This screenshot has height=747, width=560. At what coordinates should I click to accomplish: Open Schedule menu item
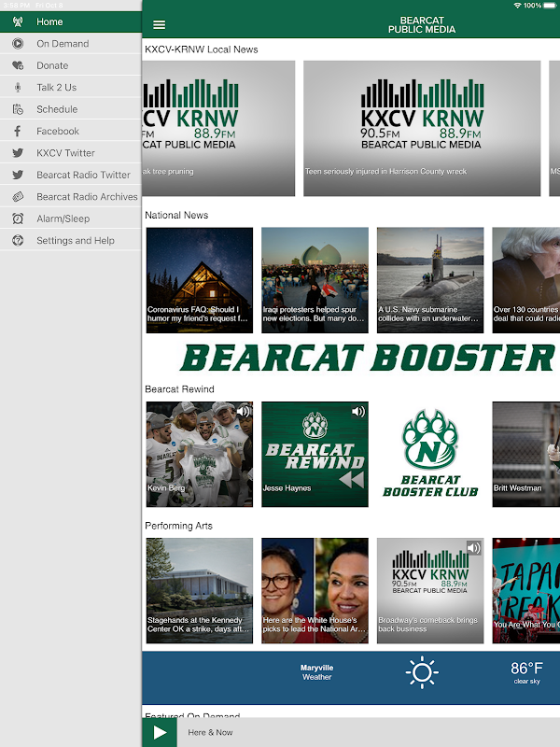[71, 109]
